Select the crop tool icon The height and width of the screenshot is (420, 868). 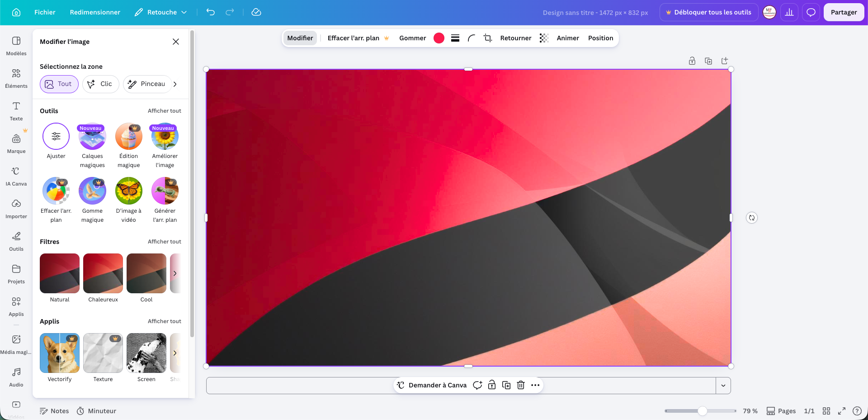point(488,38)
